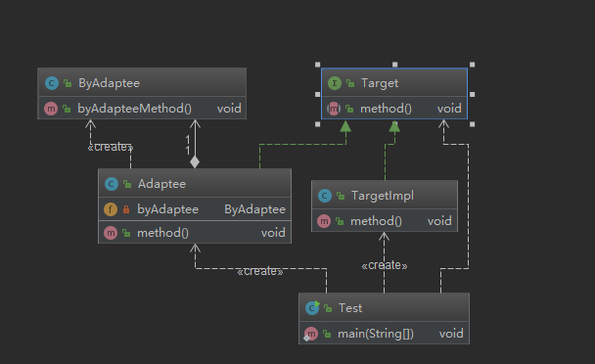This screenshot has width=595, height=364.
Task: Click the composition diamond above Adaptee
Action: [195, 162]
